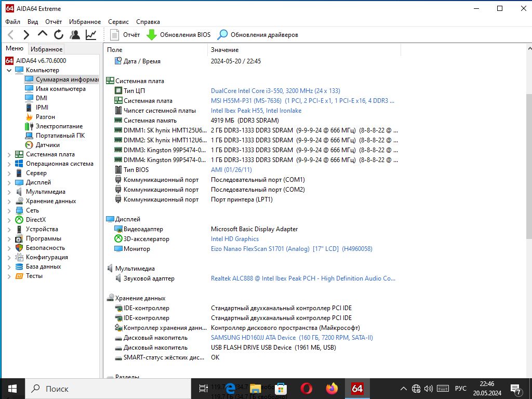Launch Opera from the taskbar
This screenshot has height=399, width=532.
(x=307, y=389)
